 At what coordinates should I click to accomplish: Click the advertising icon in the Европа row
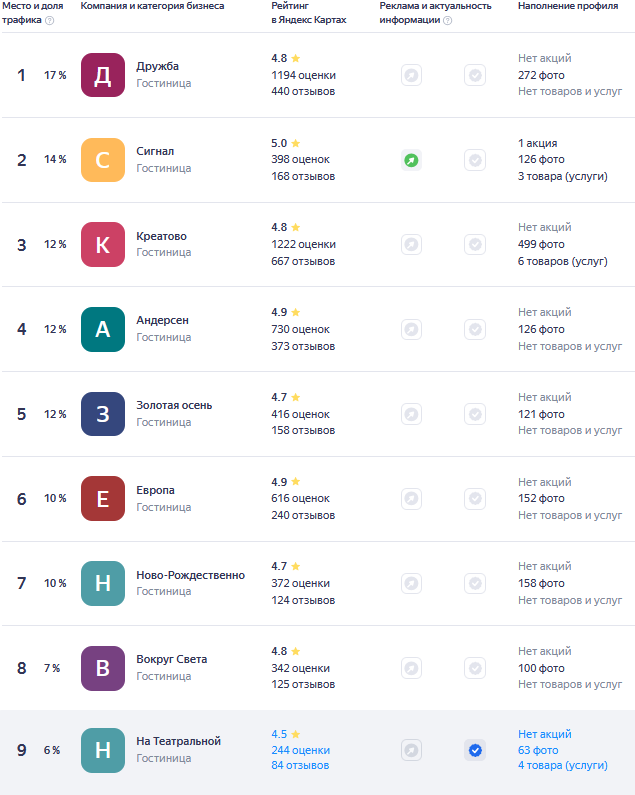tap(411, 498)
